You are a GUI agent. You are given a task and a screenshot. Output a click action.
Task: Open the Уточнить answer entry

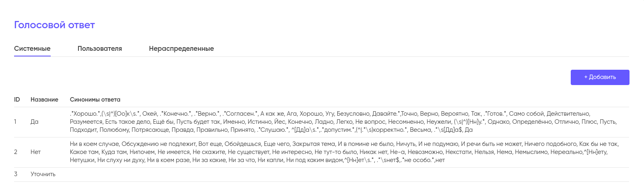[43, 174]
